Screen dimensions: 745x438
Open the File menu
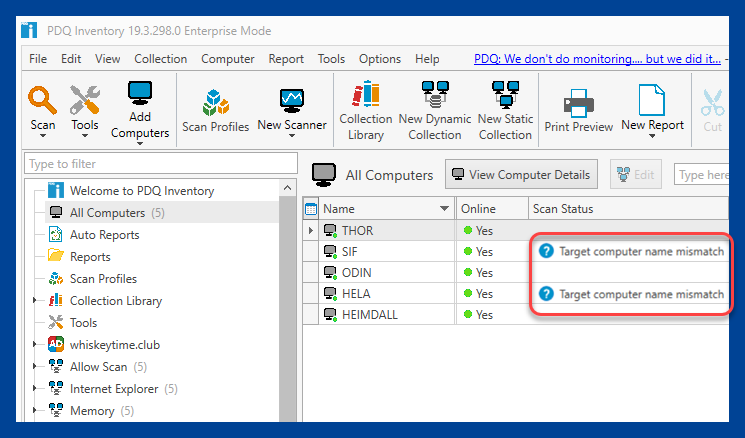point(38,59)
